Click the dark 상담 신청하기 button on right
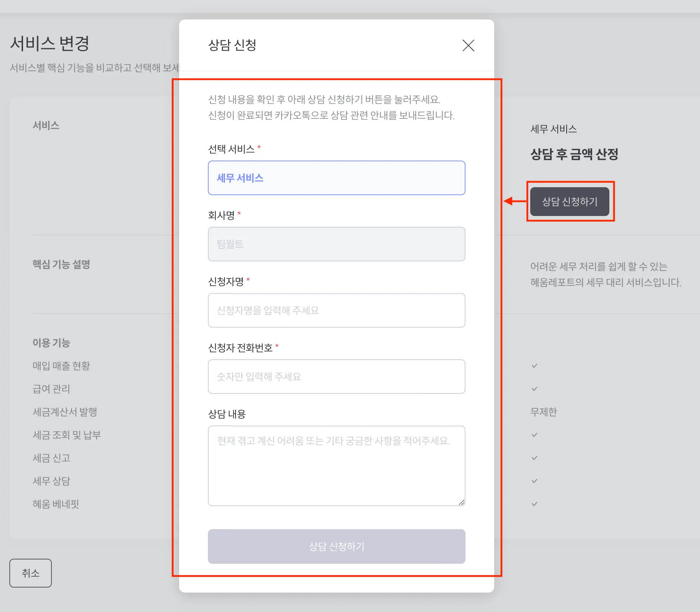Screen dimensions: 700x612 (569, 202)
